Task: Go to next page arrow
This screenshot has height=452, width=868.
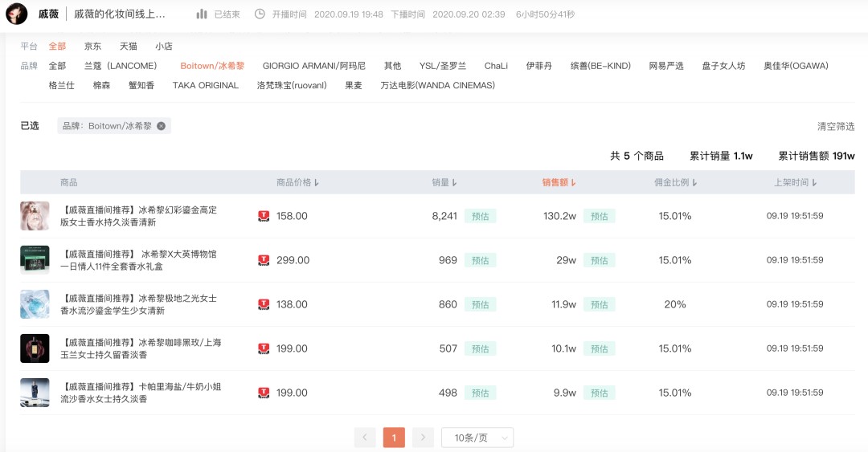Action: click(423, 438)
